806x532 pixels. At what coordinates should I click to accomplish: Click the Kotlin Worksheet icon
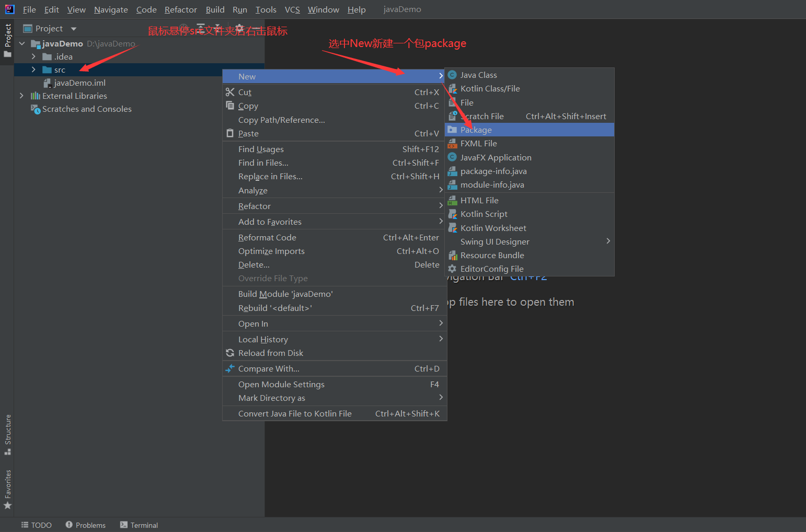click(x=453, y=228)
